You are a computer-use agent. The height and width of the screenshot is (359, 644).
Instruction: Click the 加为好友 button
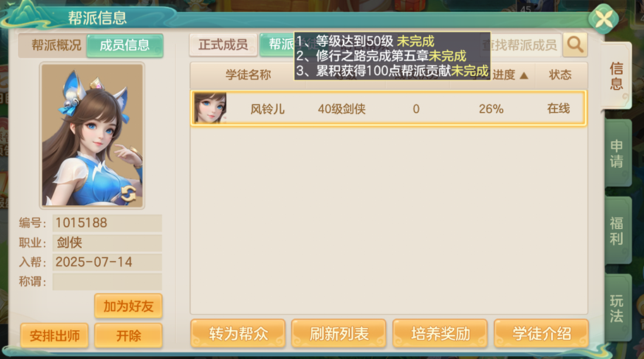[128, 306]
